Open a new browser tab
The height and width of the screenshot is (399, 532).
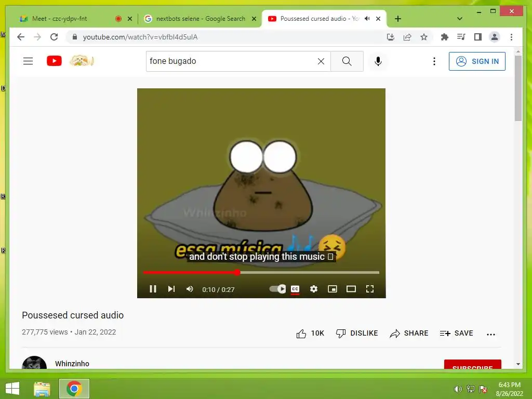pyautogui.click(x=397, y=19)
